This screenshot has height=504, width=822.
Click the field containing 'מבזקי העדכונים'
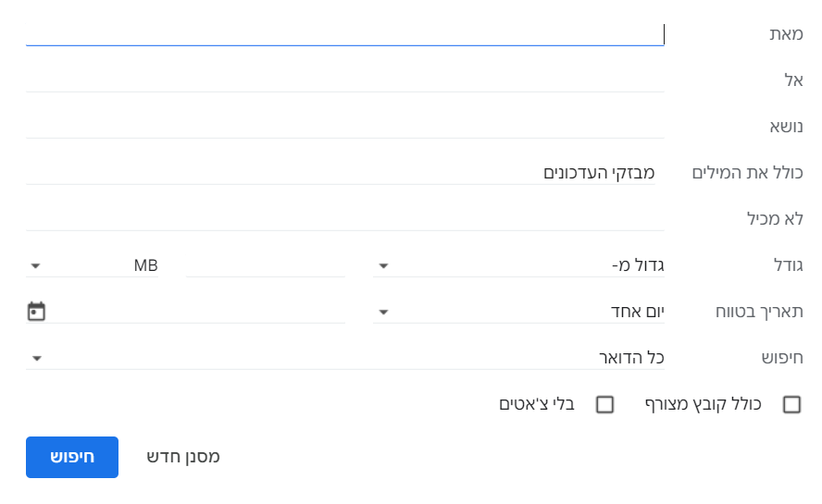point(344,173)
